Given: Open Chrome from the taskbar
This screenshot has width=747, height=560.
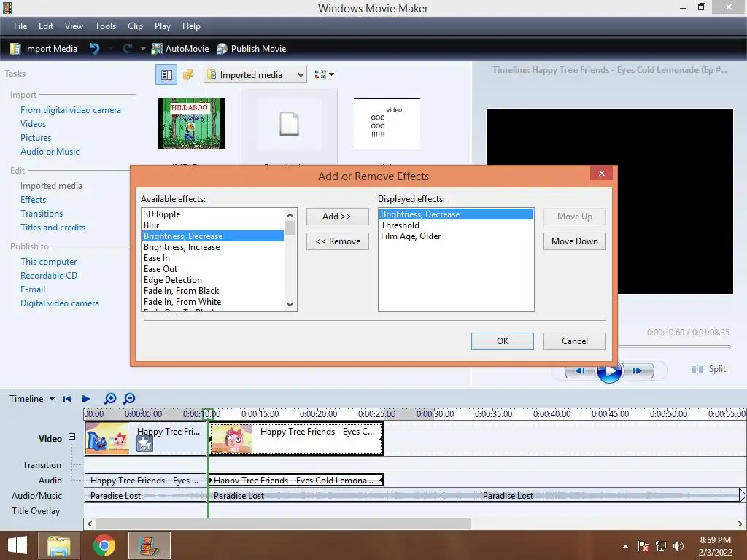Looking at the screenshot, I should point(104,545).
